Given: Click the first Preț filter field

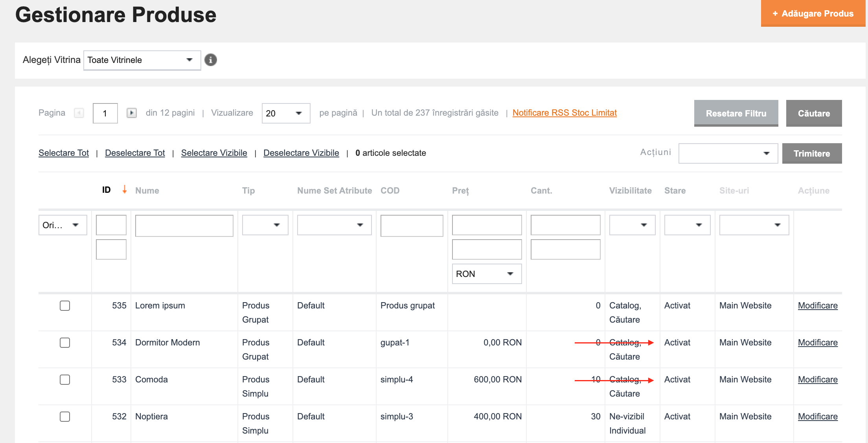Looking at the screenshot, I should click(487, 225).
